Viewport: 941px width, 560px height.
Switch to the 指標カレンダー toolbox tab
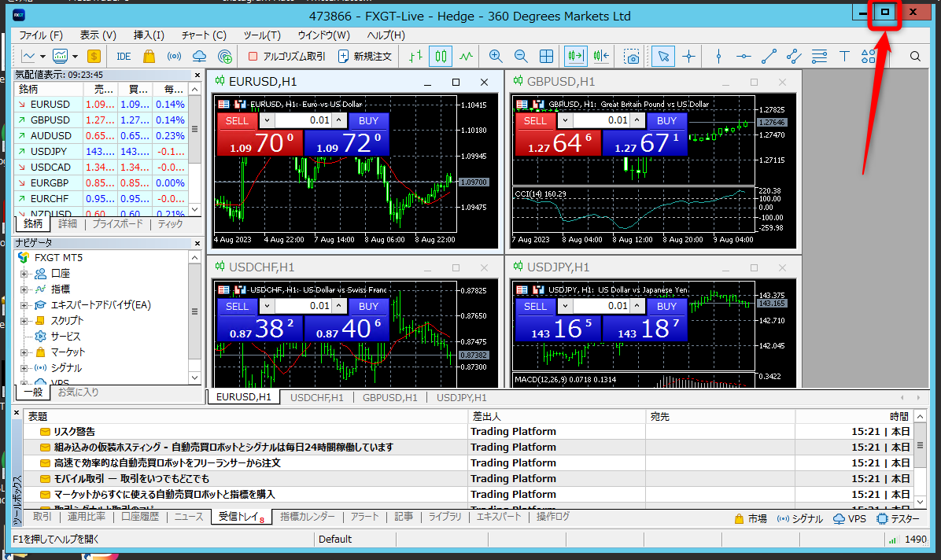point(308,516)
